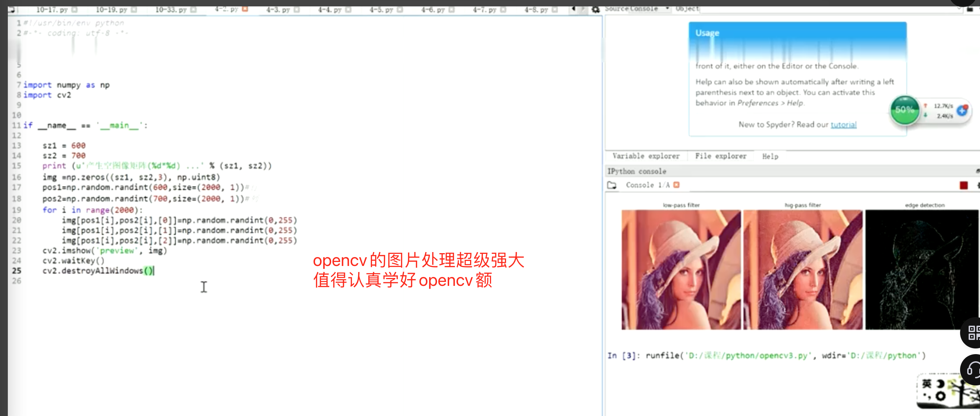Click the QR code floating icon
The width and height of the screenshot is (980, 416).
point(973,332)
